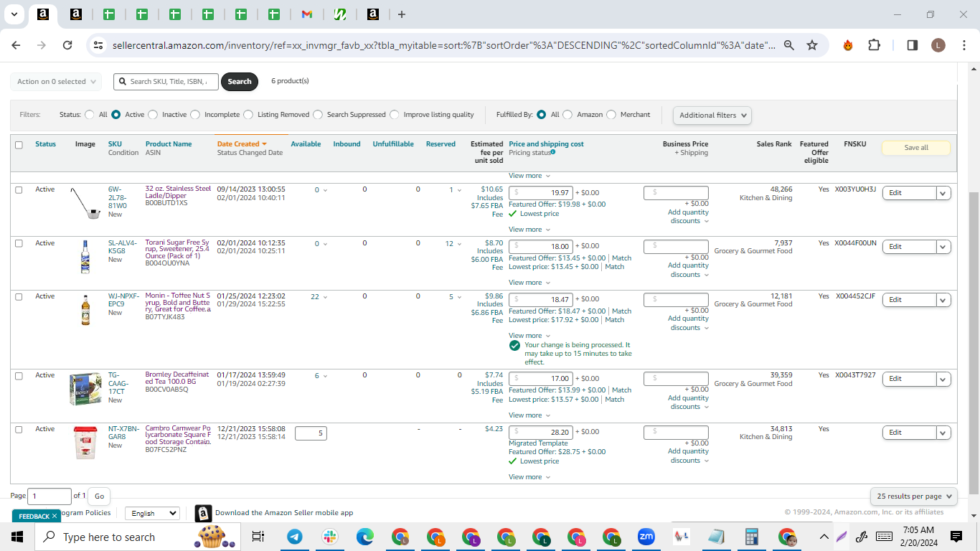Edit the 28.20 price field for Cambro

pos(541,432)
